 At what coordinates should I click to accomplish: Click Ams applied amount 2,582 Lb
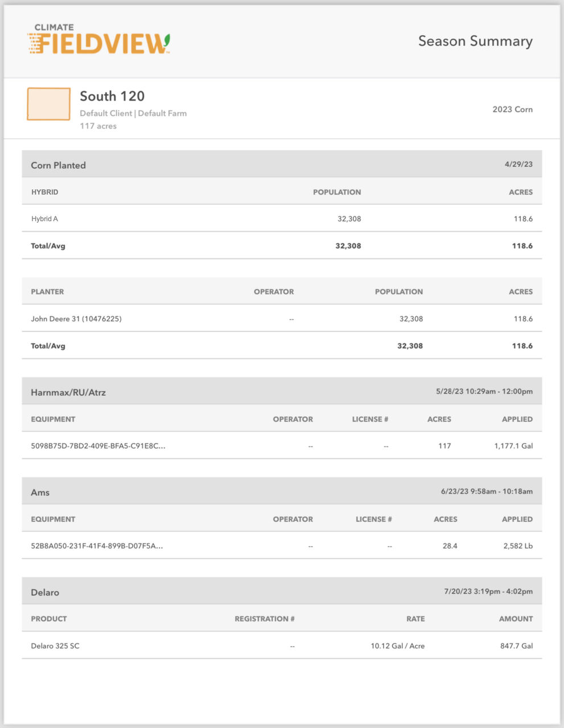click(x=518, y=546)
